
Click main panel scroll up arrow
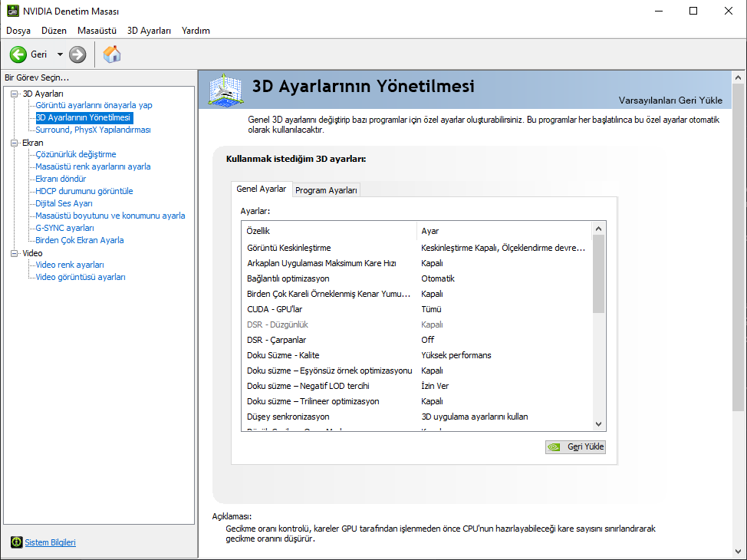pos(738,77)
